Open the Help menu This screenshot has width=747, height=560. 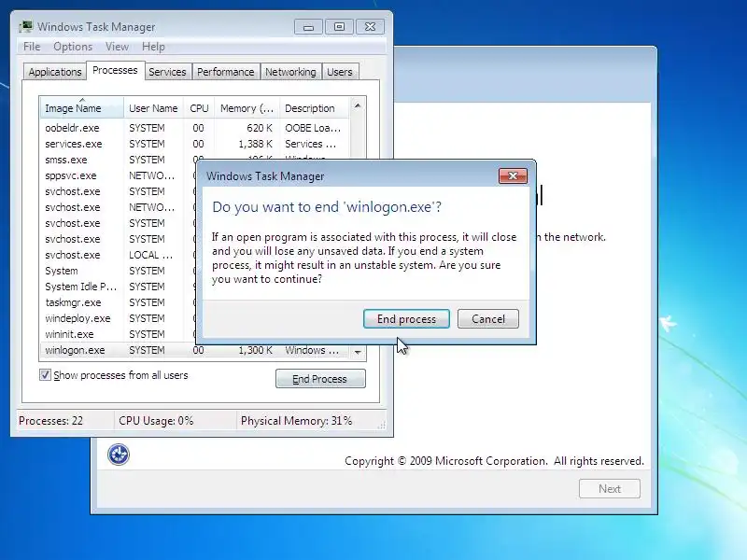[x=153, y=47]
